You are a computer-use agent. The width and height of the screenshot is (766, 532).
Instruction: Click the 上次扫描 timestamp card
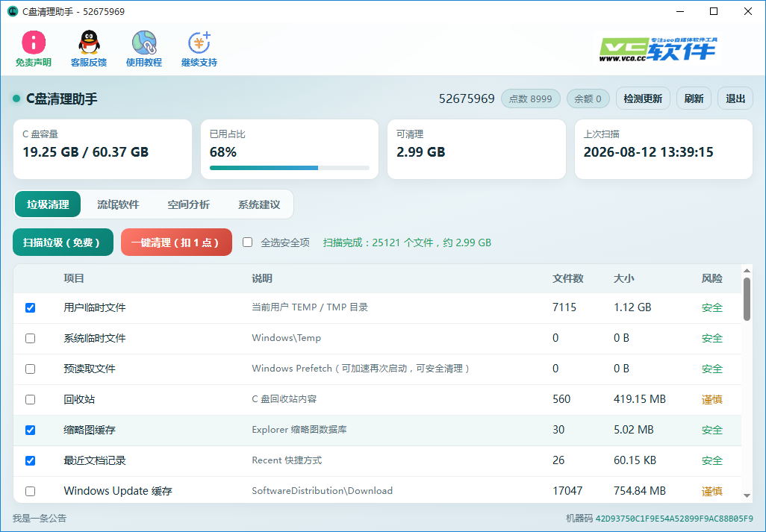664,149
